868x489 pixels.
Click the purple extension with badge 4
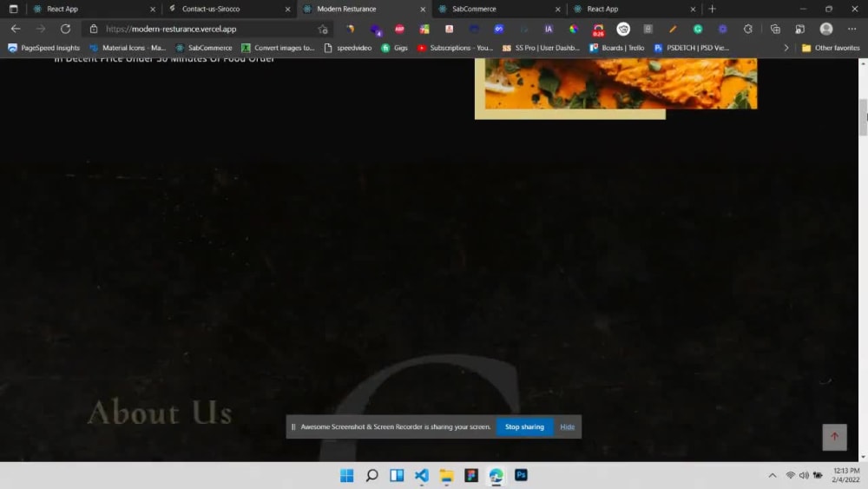(376, 30)
